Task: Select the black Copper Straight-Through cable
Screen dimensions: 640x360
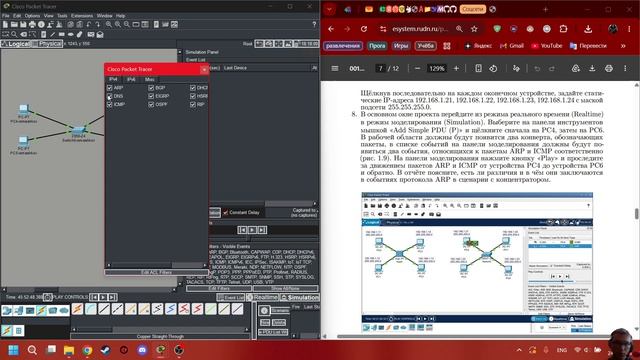Action: point(104,309)
